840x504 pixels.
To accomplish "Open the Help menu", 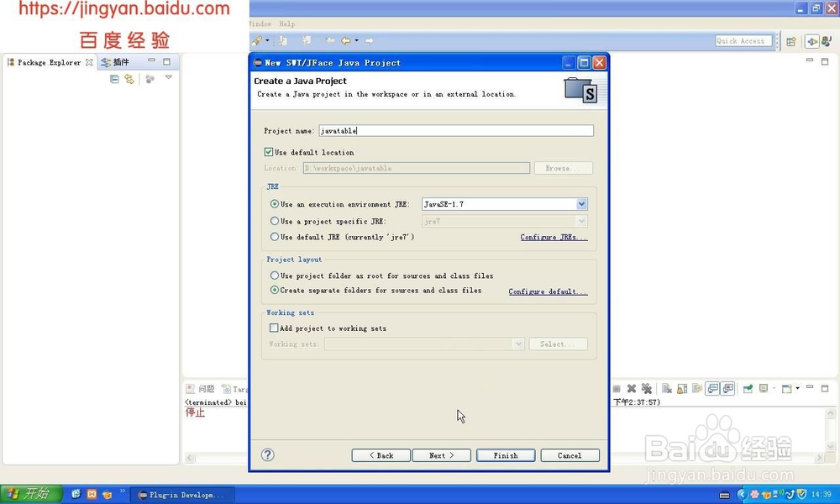I will (x=287, y=24).
